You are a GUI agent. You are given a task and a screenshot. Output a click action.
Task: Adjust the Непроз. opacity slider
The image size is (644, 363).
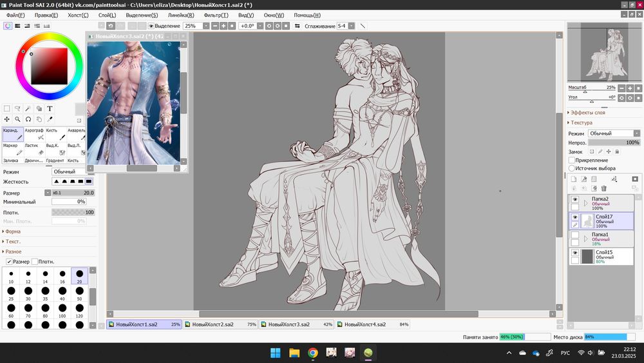coord(614,142)
